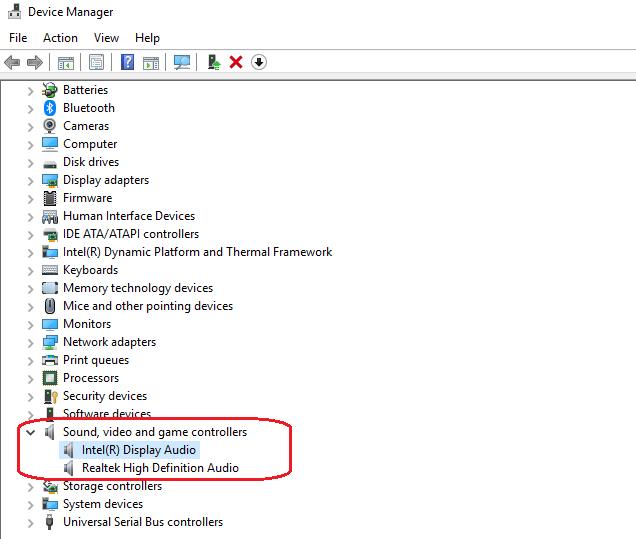636x539 pixels.
Task: Open the View menu
Action: [x=106, y=38]
